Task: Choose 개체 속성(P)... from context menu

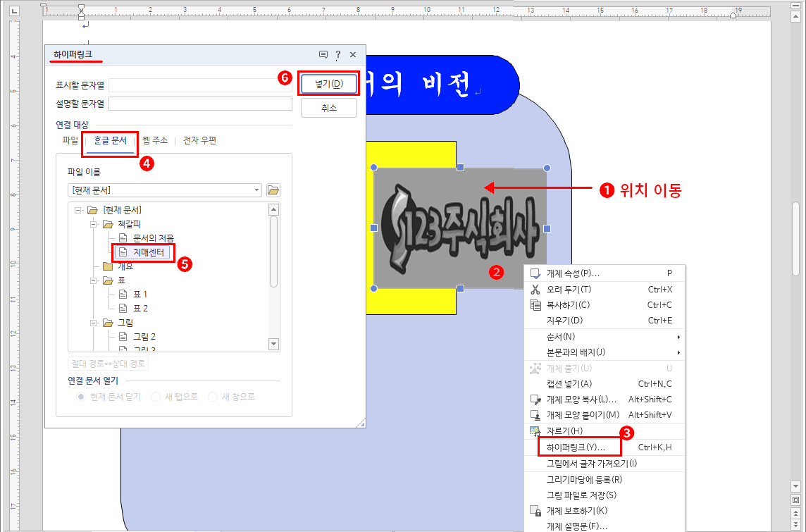Action: (x=605, y=273)
